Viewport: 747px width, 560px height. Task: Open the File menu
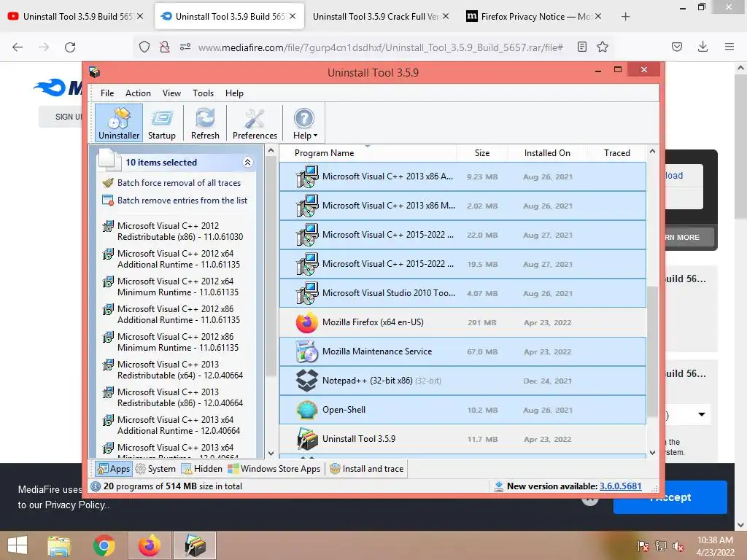coord(107,93)
